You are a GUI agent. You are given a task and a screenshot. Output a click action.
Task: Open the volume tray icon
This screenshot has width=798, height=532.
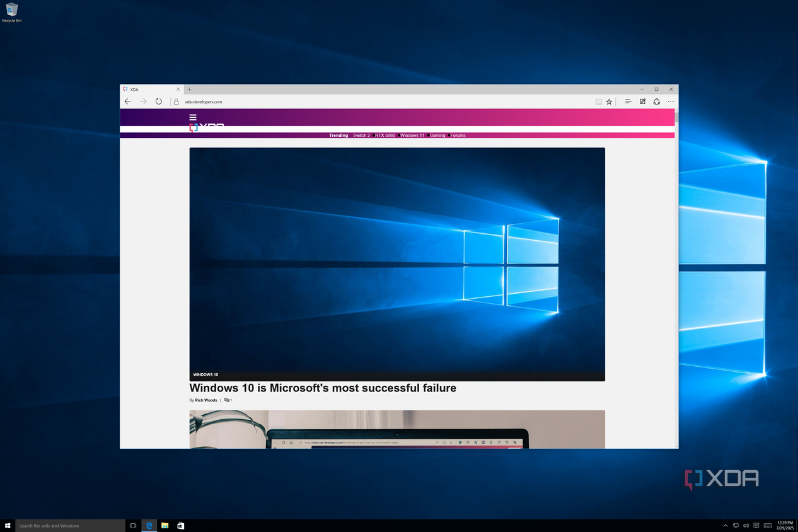coord(746,526)
